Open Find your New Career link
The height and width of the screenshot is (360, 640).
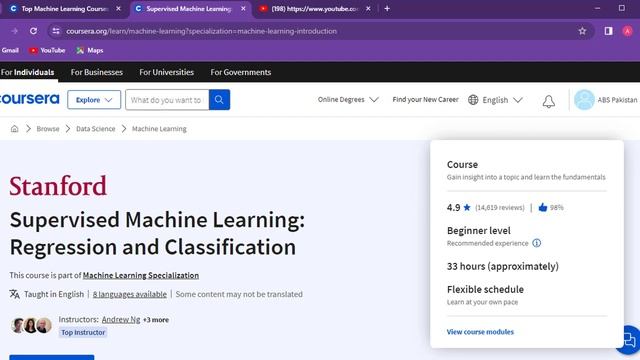click(x=425, y=100)
